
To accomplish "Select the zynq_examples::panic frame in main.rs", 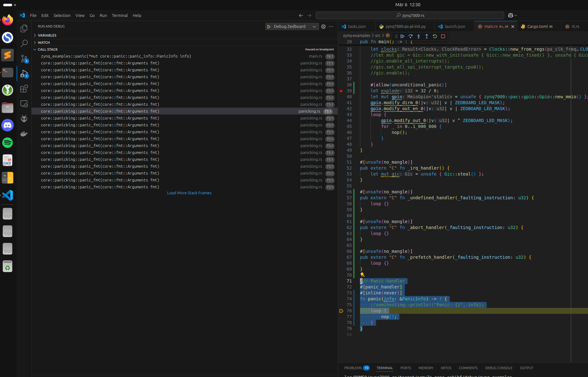I will [x=116, y=56].
